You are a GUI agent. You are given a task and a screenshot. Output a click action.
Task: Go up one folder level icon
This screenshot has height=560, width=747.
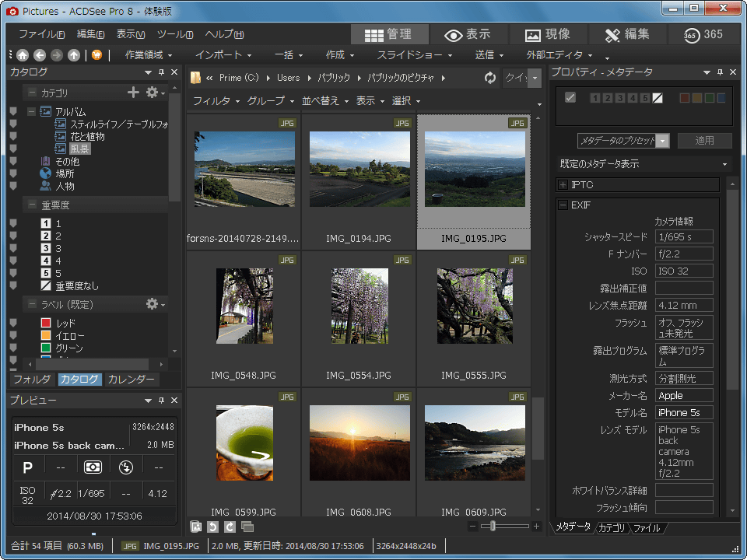coord(73,55)
